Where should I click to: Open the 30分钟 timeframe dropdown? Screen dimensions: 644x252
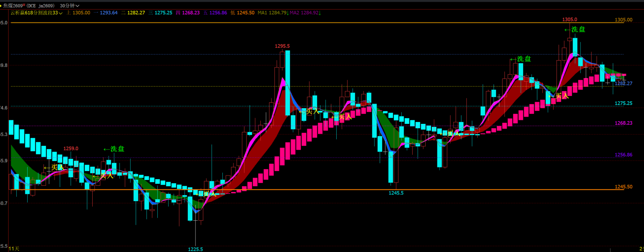click(70, 6)
